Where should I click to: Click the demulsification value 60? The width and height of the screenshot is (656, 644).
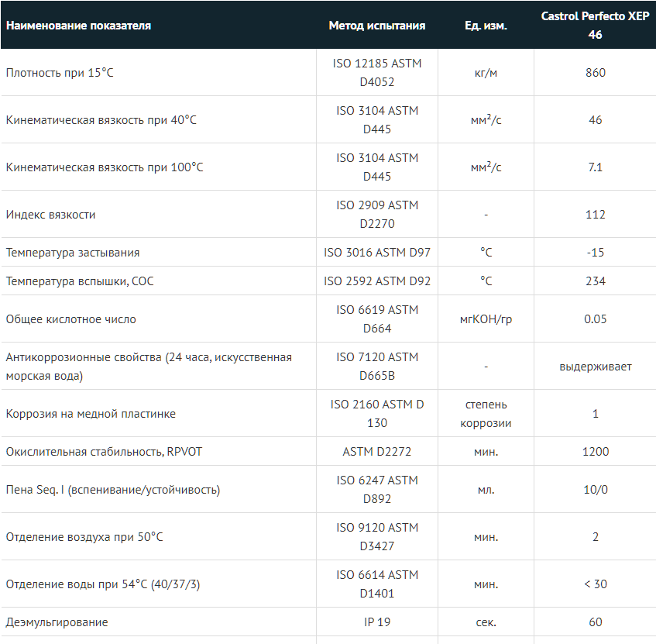(596, 622)
